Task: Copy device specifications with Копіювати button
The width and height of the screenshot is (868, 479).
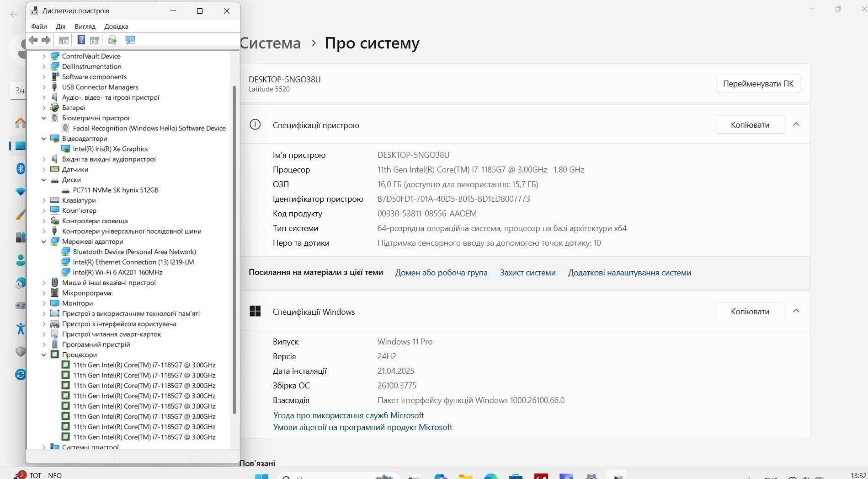Action: click(x=750, y=125)
